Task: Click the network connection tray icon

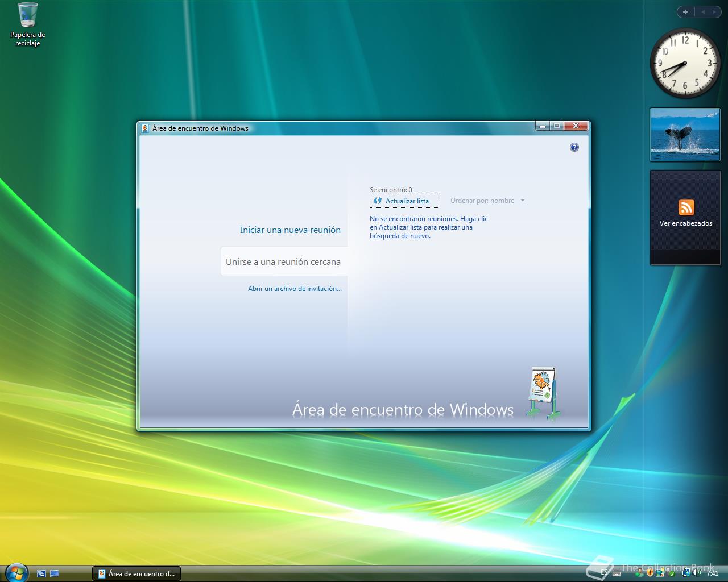Action: coord(686,573)
